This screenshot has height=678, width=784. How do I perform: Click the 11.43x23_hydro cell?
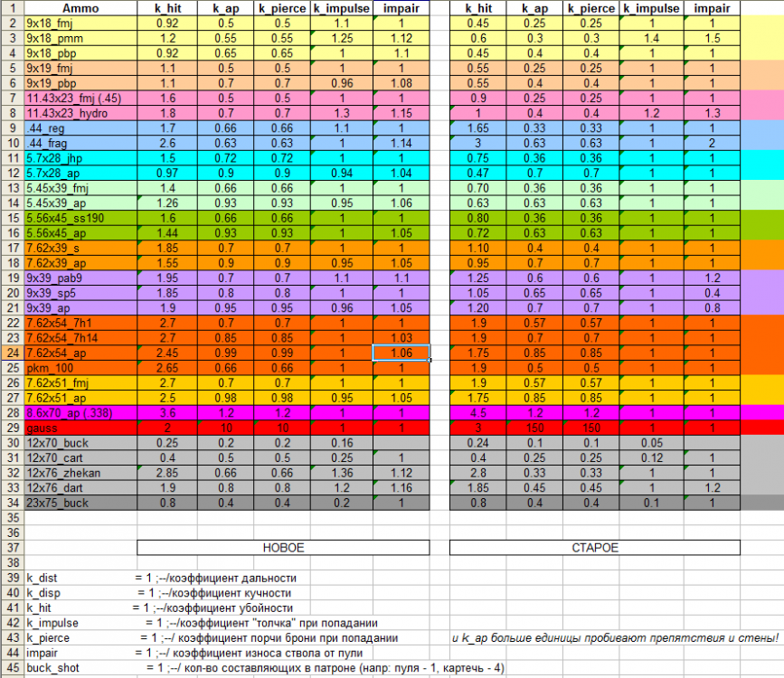point(80,113)
